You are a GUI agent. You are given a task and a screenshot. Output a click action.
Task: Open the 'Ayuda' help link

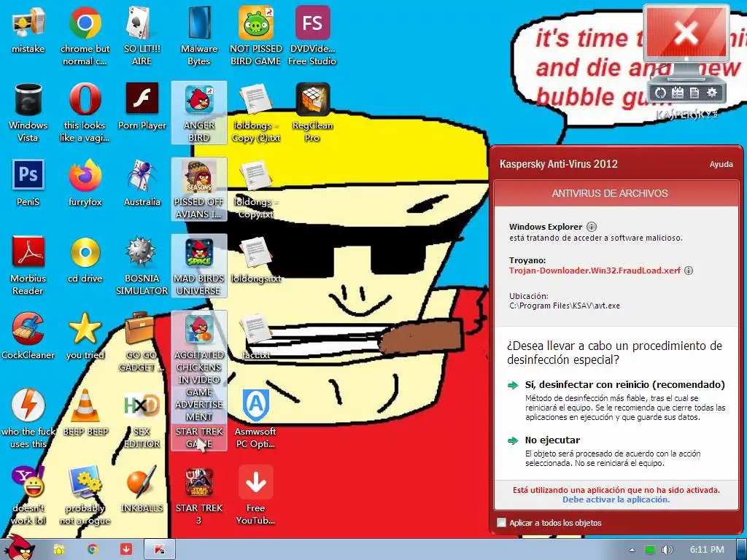point(721,164)
